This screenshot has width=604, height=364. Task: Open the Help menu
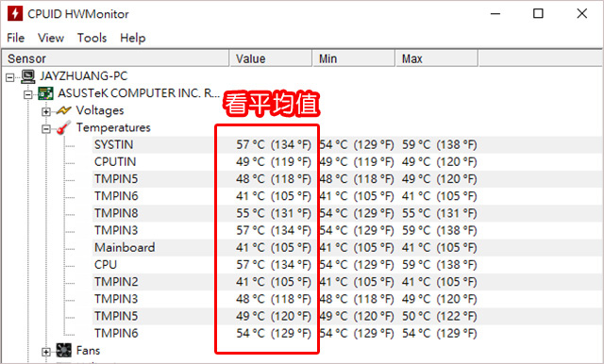[132, 38]
